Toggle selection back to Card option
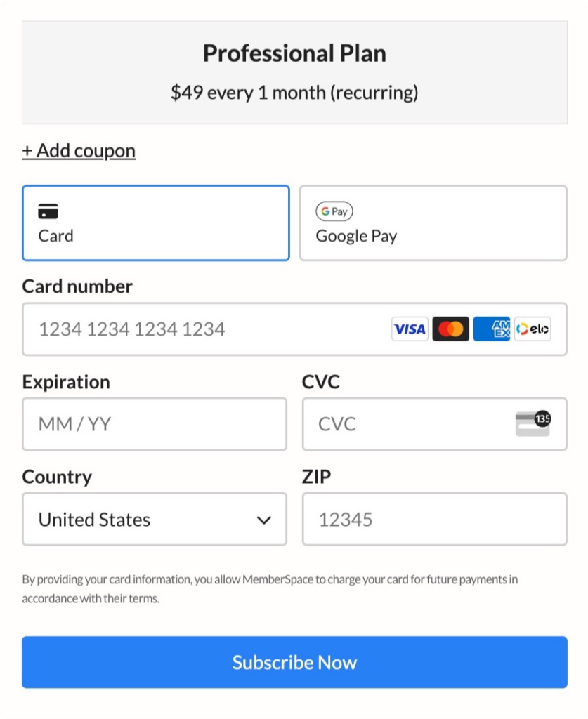 (155, 223)
